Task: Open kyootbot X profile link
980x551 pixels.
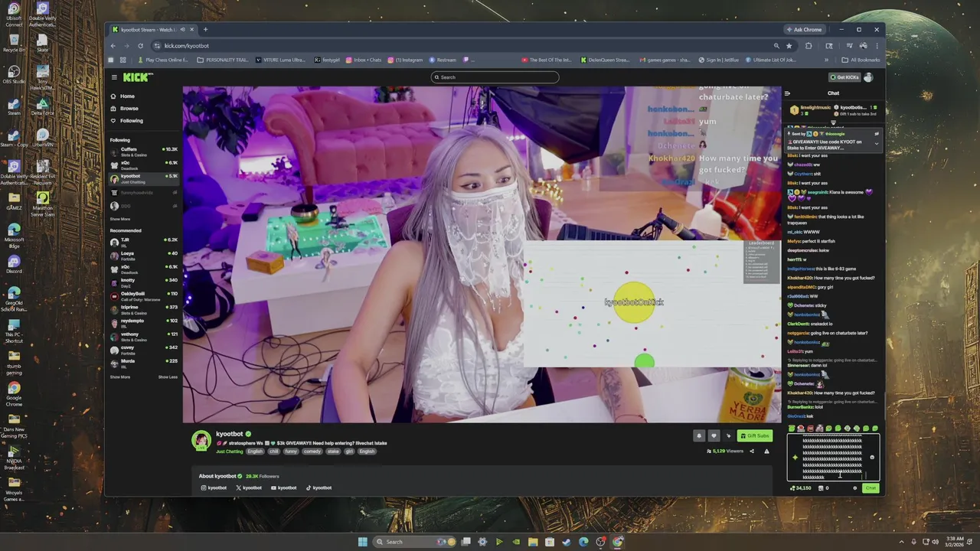Action: 249,488
